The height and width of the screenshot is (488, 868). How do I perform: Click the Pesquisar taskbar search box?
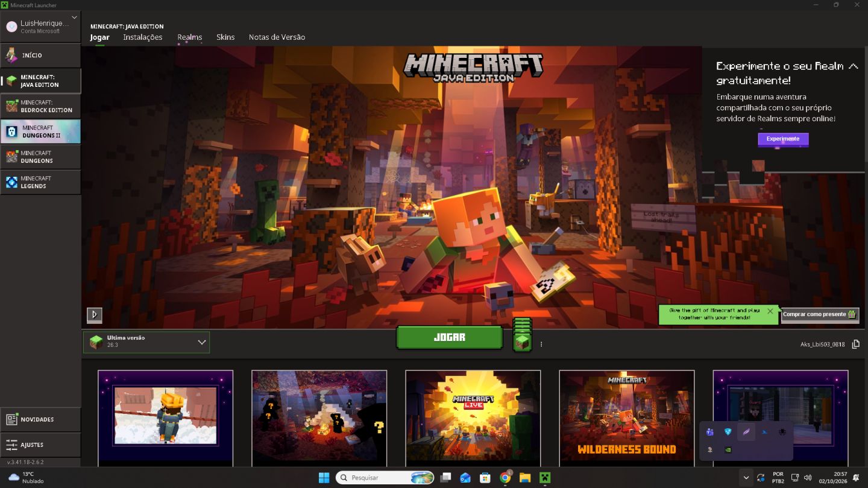pyautogui.click(x=385, y=478)
